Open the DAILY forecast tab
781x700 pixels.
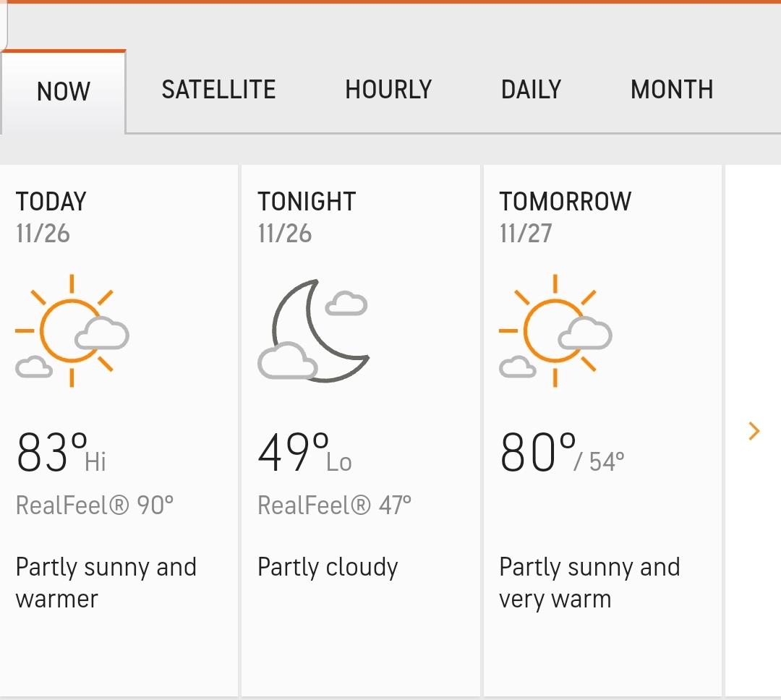point(531,90)
